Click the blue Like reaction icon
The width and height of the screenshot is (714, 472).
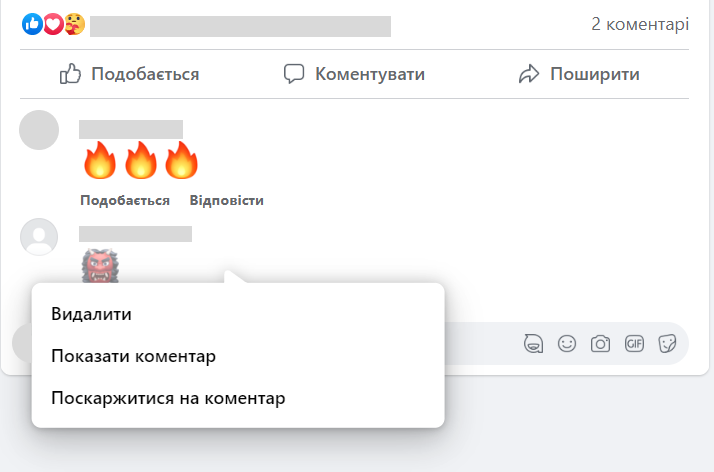click(x=32, y=25)
